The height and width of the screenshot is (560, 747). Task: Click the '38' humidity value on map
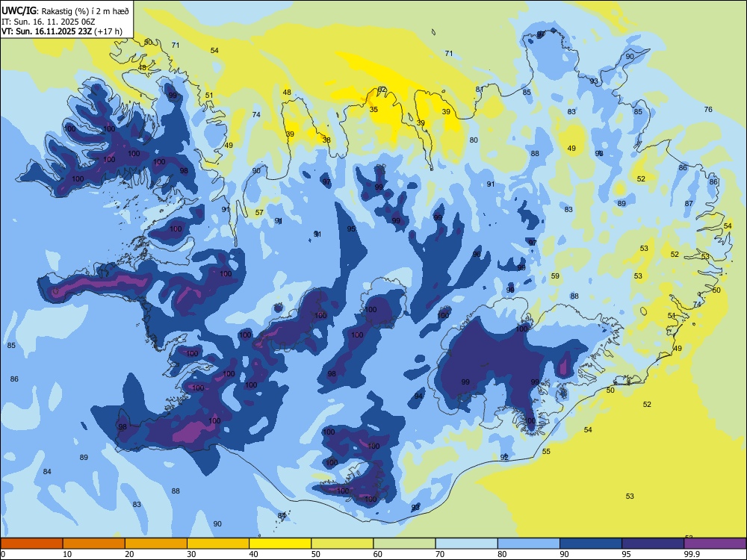pyautogui.click(x=326, y=140)
